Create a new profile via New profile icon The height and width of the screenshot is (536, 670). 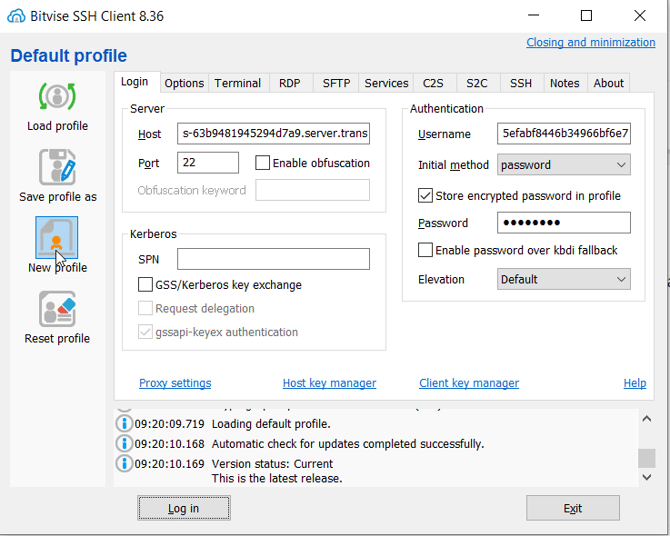[57, 237]
